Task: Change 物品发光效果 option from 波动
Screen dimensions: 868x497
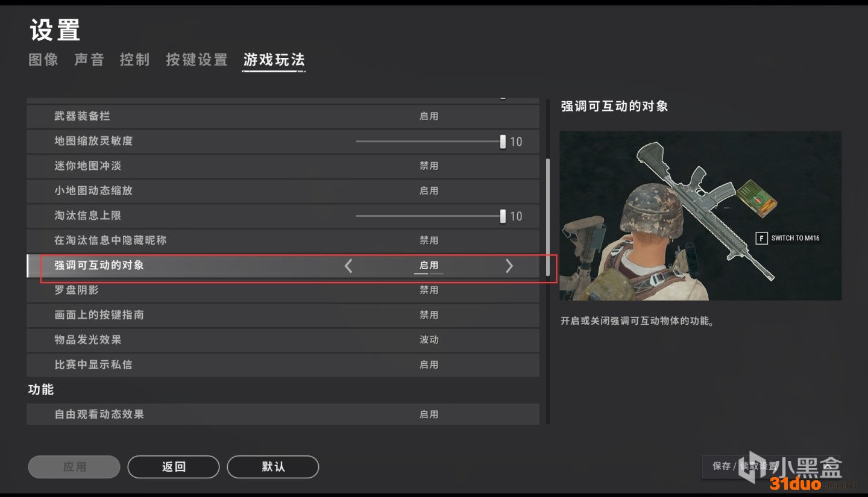Action: tap(429, 340)
